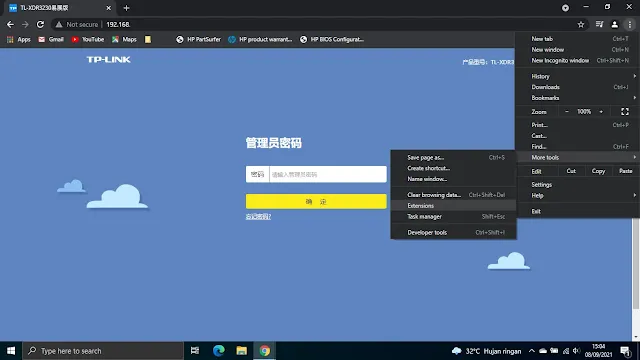The width and height of the screenshot is (640, 360).
Task: Open the HP product warranty bookmark
Action: pyautogui.click(x=260, y=39)
